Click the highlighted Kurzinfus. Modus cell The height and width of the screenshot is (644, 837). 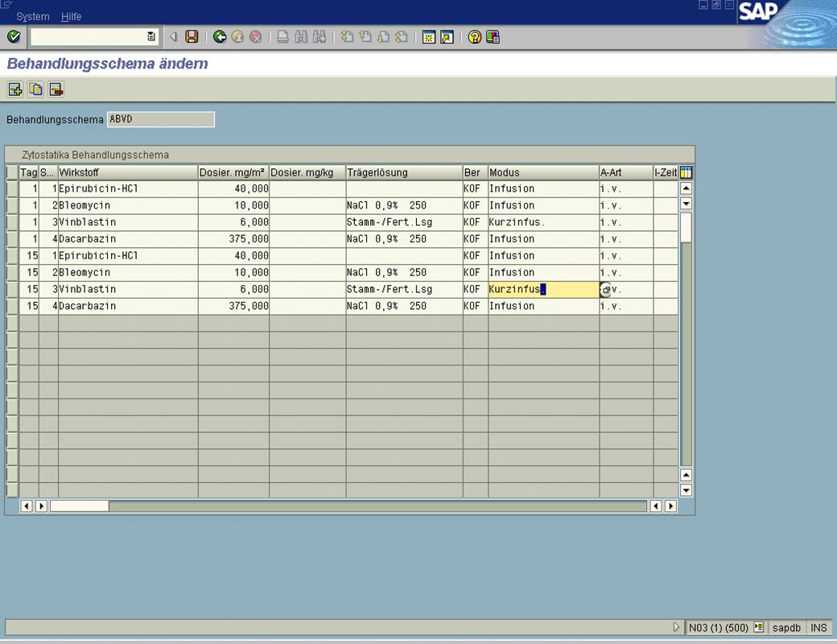[x=543, y=290]
